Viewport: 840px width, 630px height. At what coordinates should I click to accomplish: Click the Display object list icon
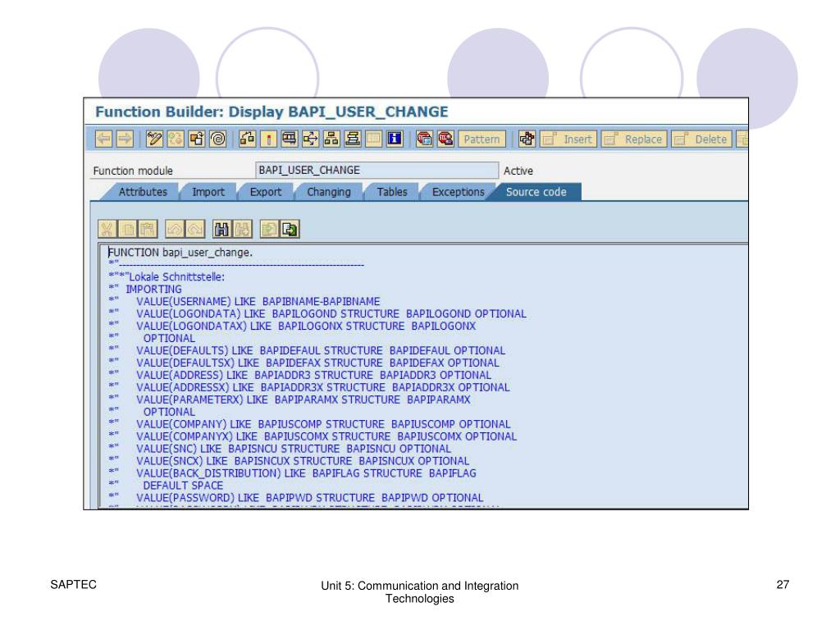coord(290,139)
